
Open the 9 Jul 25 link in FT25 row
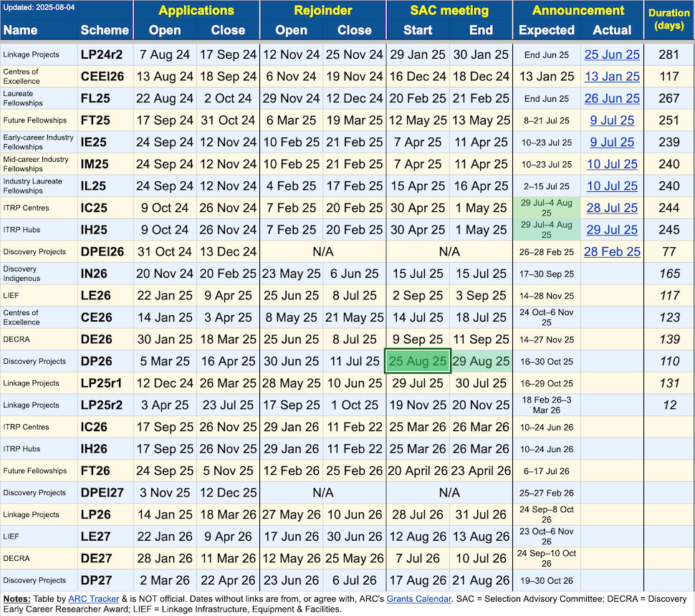click(x=612, y=120)
